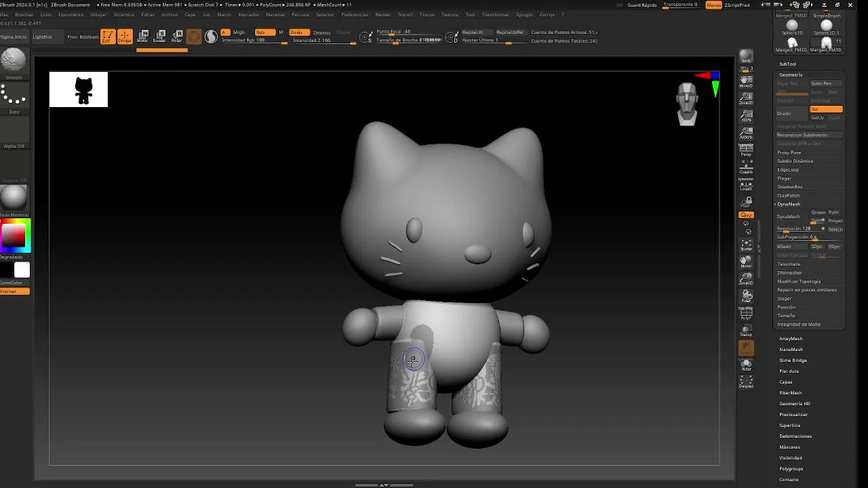
Task: Open the Preferencias menu
Action: pyautogui.click(x=355, y=14)
